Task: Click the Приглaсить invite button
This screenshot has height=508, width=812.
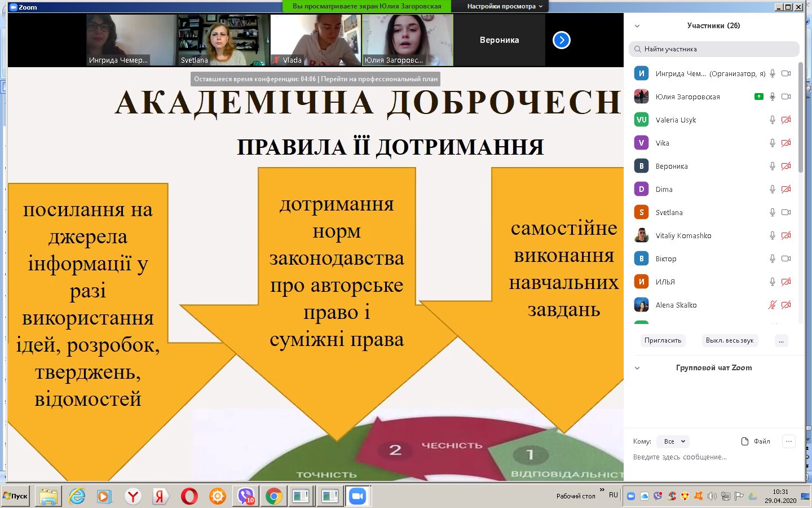Action: tap(663, 340)
